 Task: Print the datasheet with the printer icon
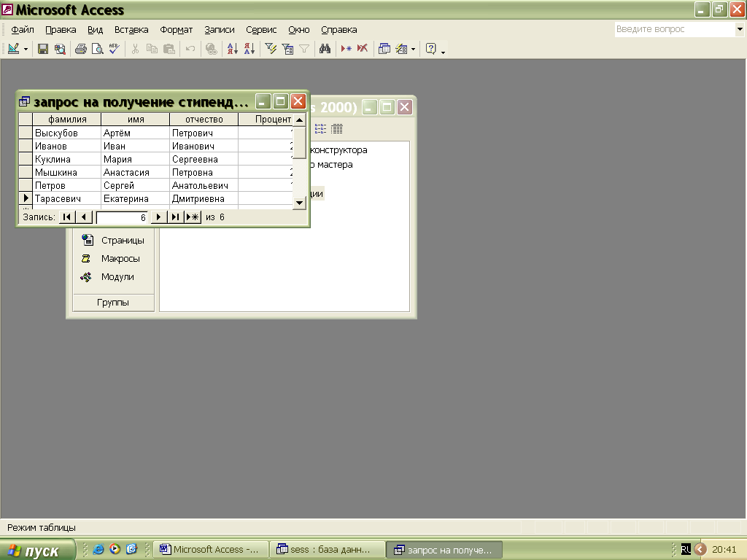click(x=81, y=49)
